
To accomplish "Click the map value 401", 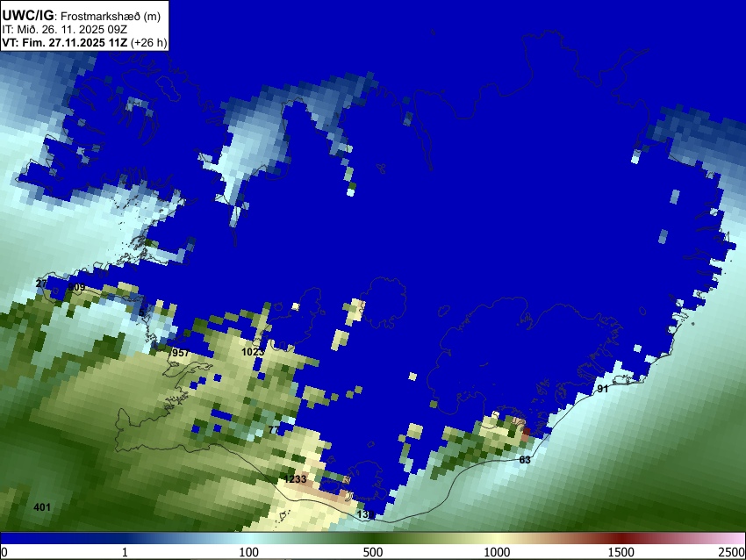I will point(42,507).
